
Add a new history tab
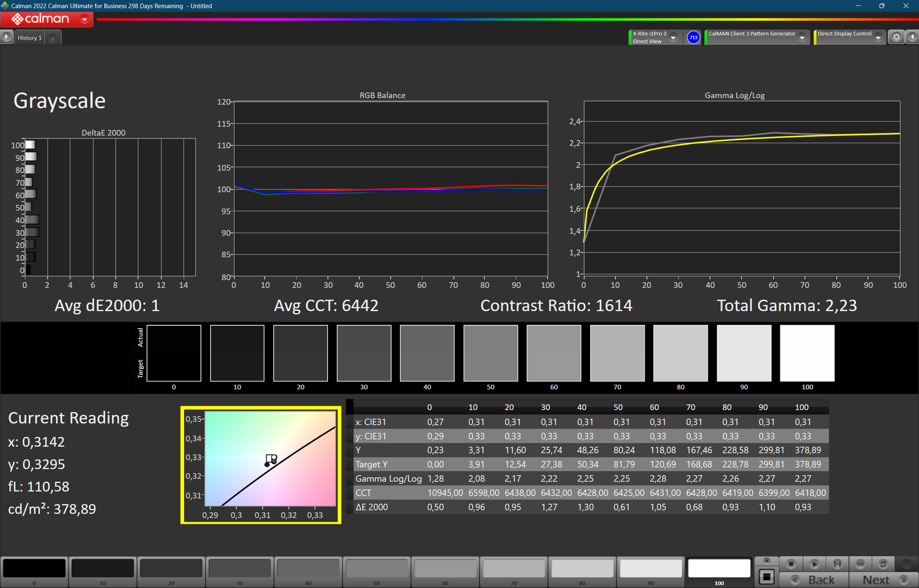point(52,38)
